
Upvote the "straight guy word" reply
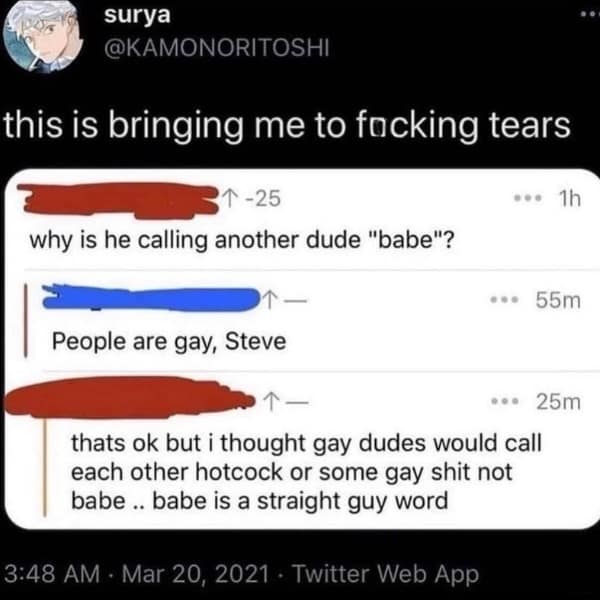[270, 402]
